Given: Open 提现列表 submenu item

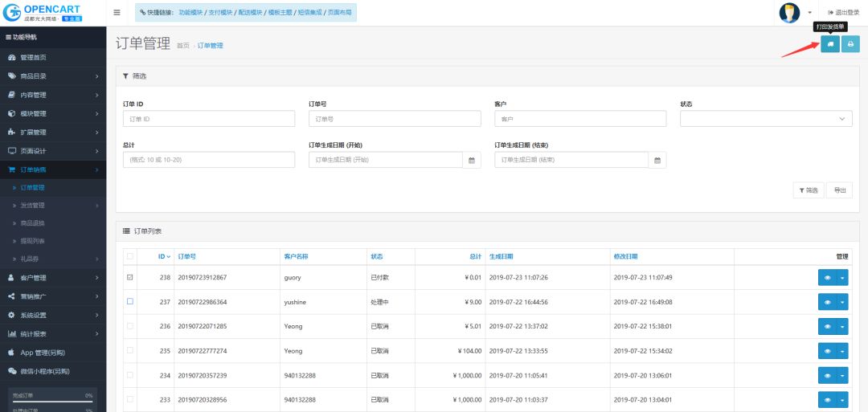Looking at the screenshot, I should pyautogui.click(x=53, y=241).
